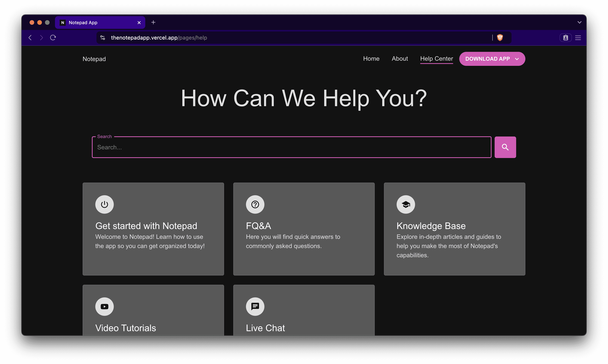Open the Knowledge Base card
The width and height of the screenshot is (608, 364).
click(455, 229)
